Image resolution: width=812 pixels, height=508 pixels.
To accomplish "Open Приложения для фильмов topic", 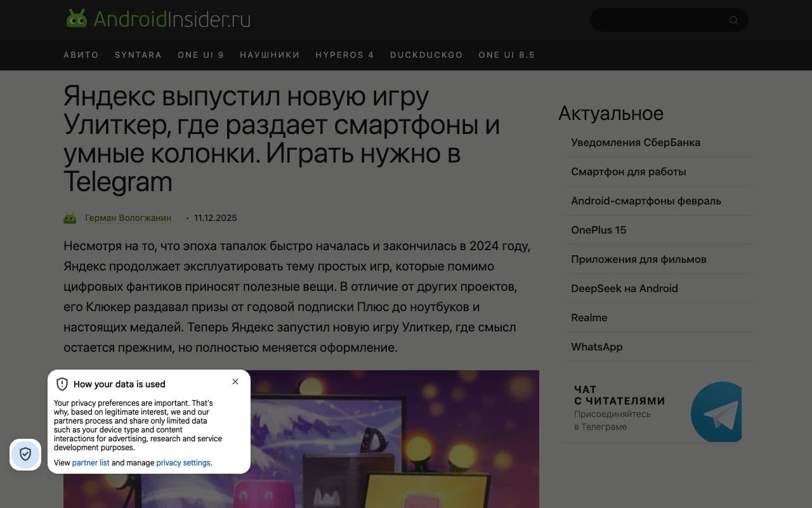I will coord(639,259).
